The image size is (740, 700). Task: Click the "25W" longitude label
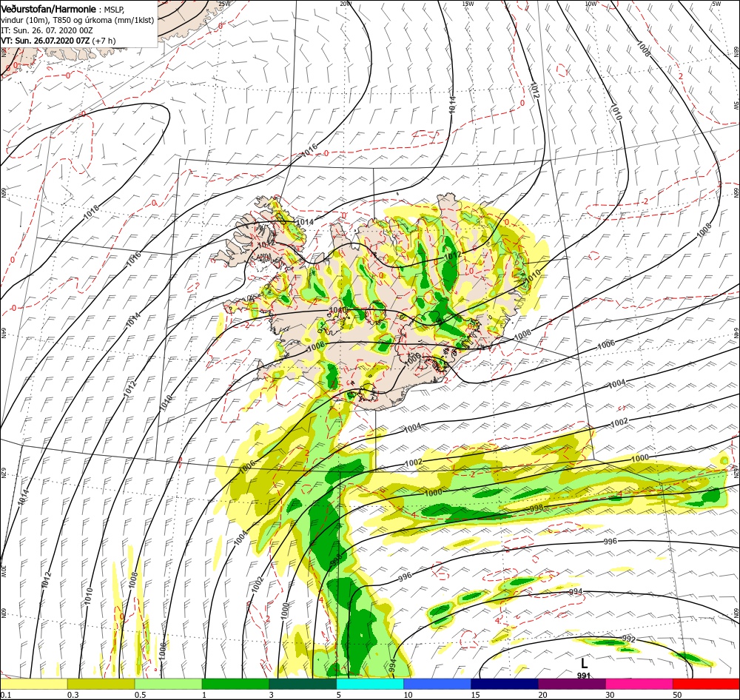224,4
